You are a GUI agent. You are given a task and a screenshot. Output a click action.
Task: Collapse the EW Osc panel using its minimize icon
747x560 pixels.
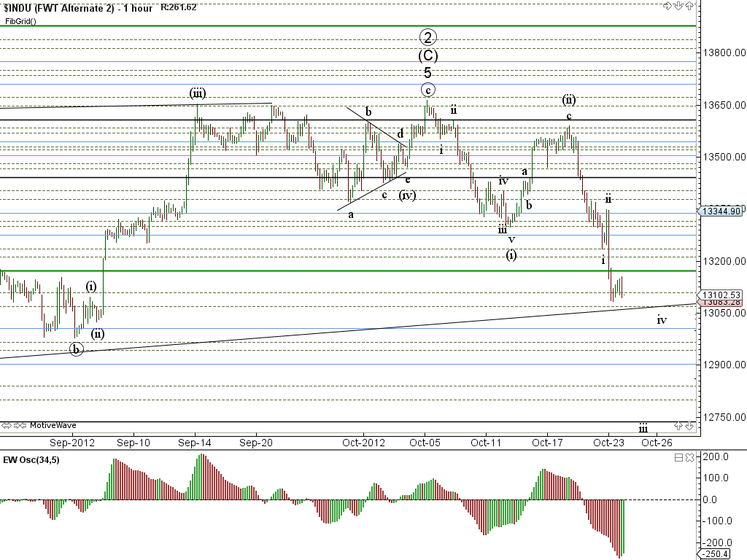678,458
